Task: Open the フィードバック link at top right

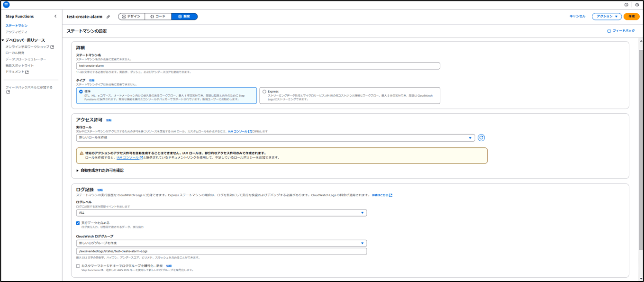Action: (x=621, y=31)
